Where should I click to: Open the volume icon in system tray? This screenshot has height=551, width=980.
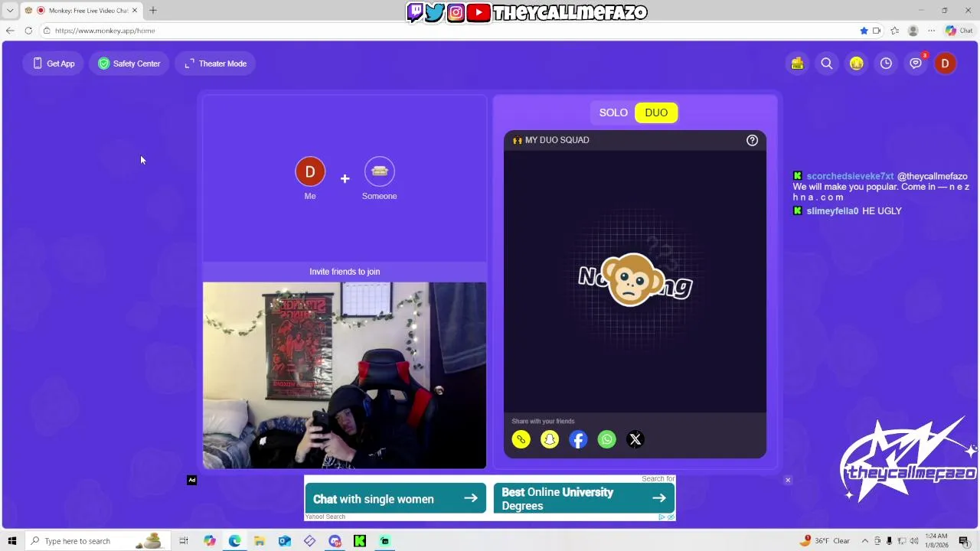(914, 541)
